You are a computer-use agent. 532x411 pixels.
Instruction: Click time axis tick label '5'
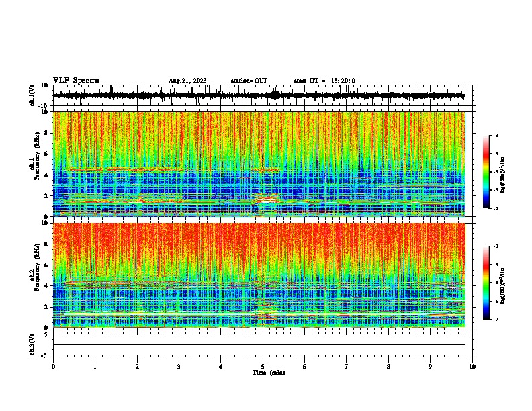(263, 367)
